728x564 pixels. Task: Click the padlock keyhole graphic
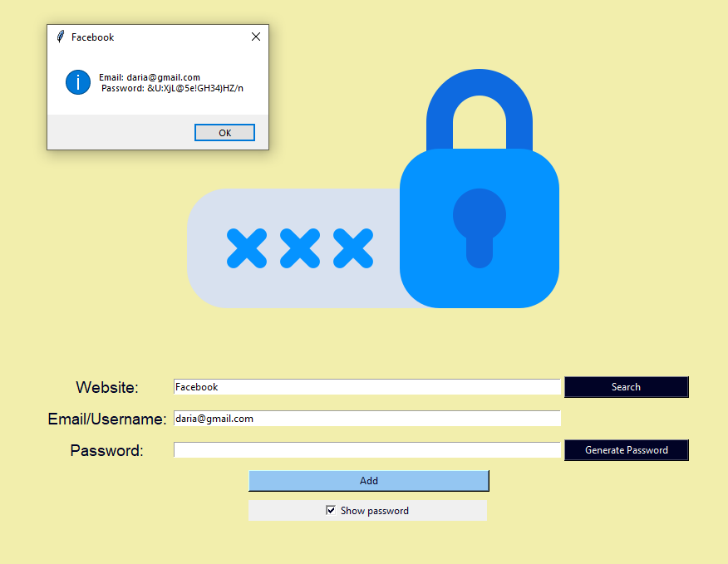[480, 228]
